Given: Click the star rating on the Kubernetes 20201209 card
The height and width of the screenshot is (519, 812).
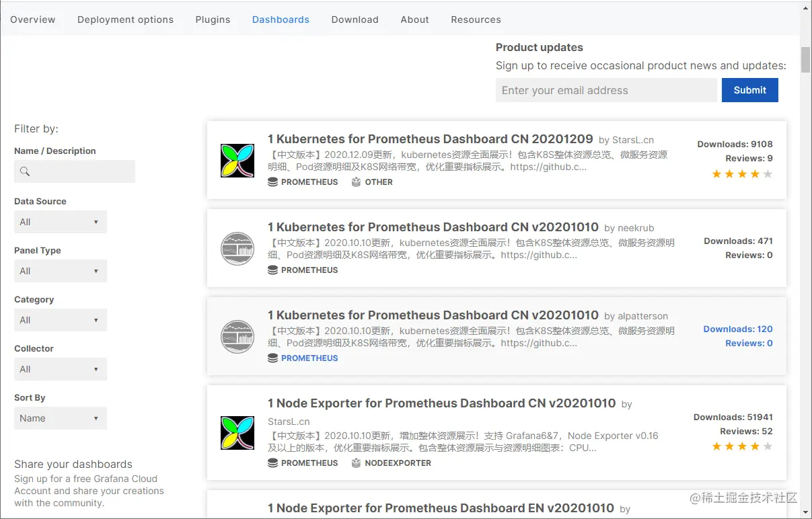Looking at the screenshot, I should click(742, 174).
